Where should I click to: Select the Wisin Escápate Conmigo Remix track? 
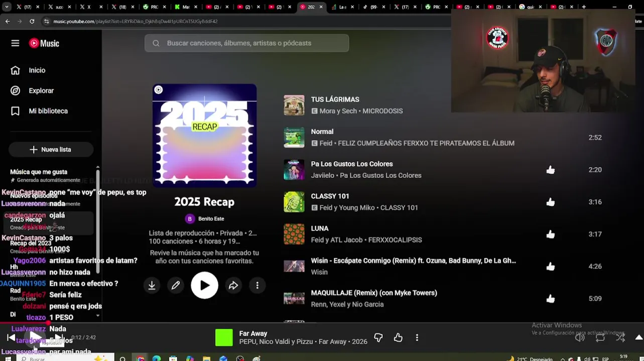pyautogui.click(x=414, y=261)
